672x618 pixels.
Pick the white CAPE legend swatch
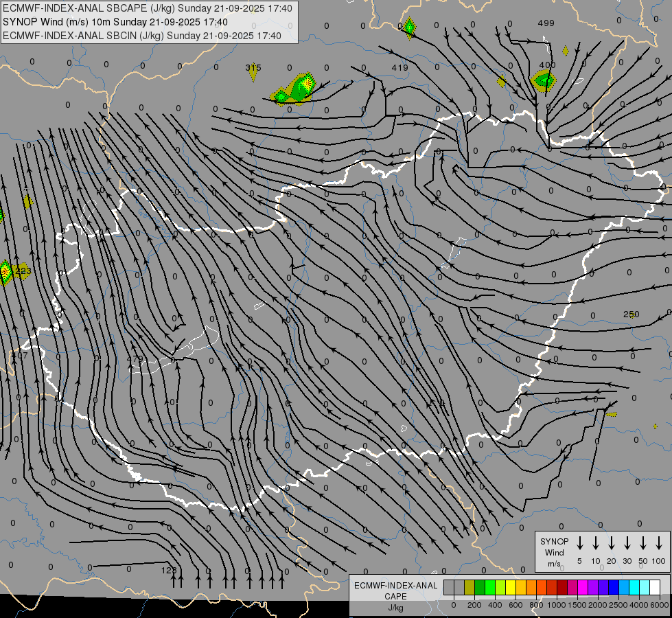655,587
